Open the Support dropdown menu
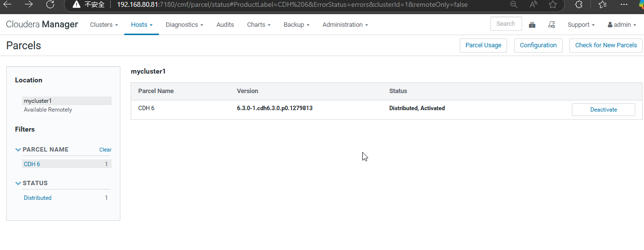Viewport: 644px width, 250px height. point(581,25)
